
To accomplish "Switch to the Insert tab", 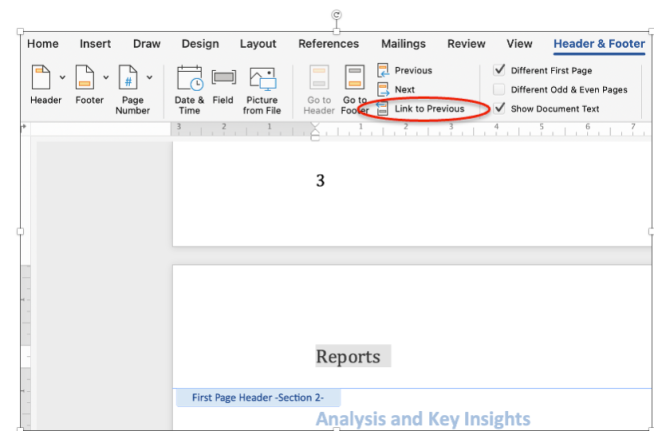I will coord(95,44).
